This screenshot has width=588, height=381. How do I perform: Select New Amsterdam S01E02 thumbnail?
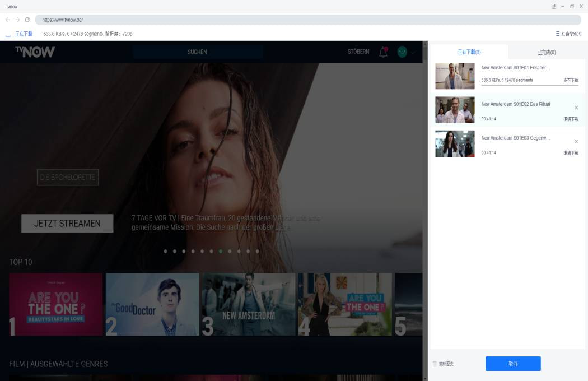pos(455,110)
